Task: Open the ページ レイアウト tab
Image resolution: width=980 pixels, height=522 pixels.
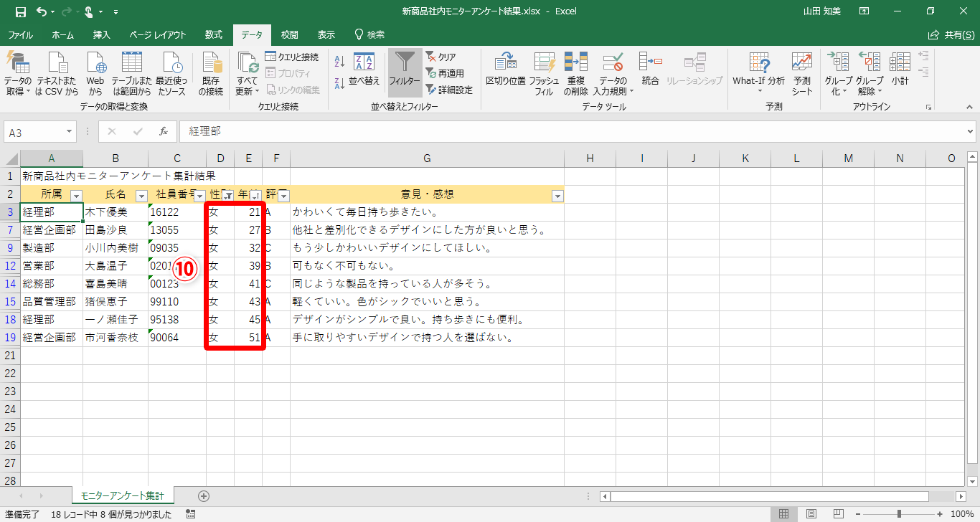Action: tap(158, 34)
